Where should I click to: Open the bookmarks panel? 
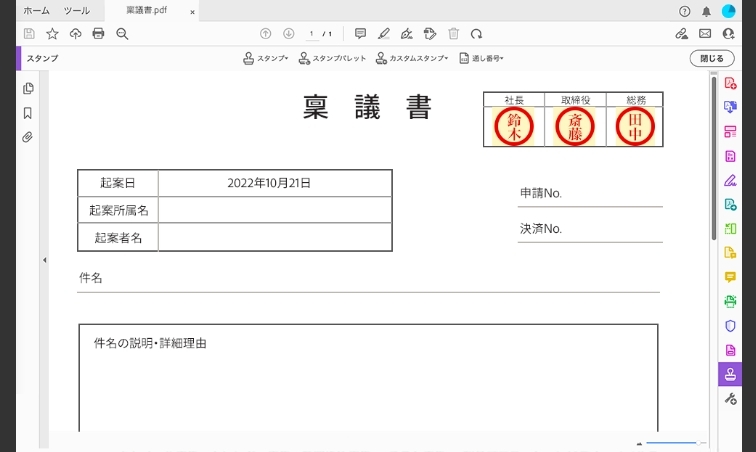[x=27, y=113]
